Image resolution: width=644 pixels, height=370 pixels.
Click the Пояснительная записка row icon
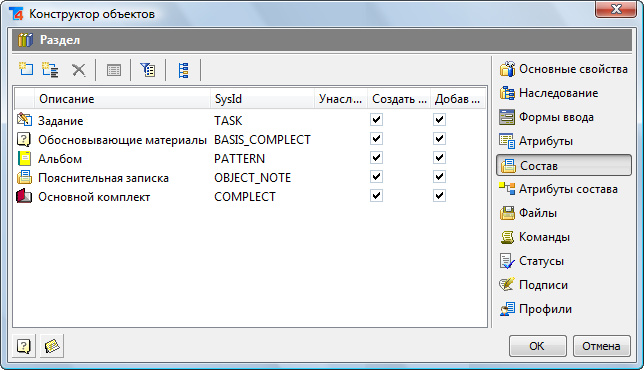(x=24, y=177)
